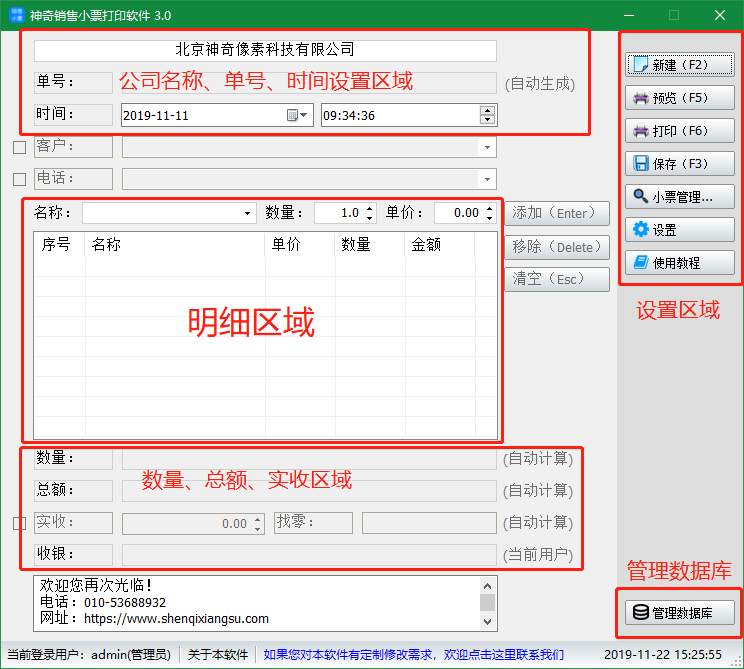Check the amount received (实收) checkbox

19,523
